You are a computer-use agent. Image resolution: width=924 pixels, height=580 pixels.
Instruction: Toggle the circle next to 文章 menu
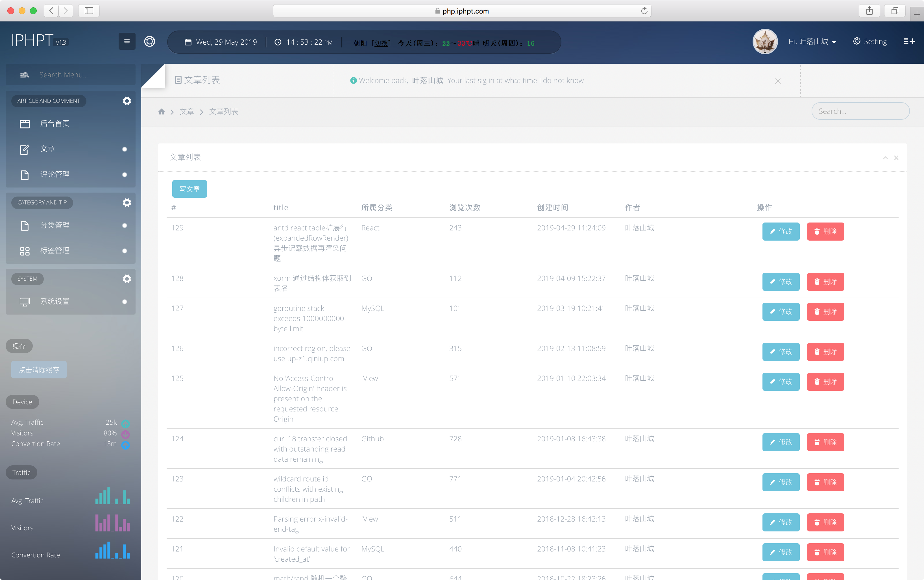click(124, 149)
